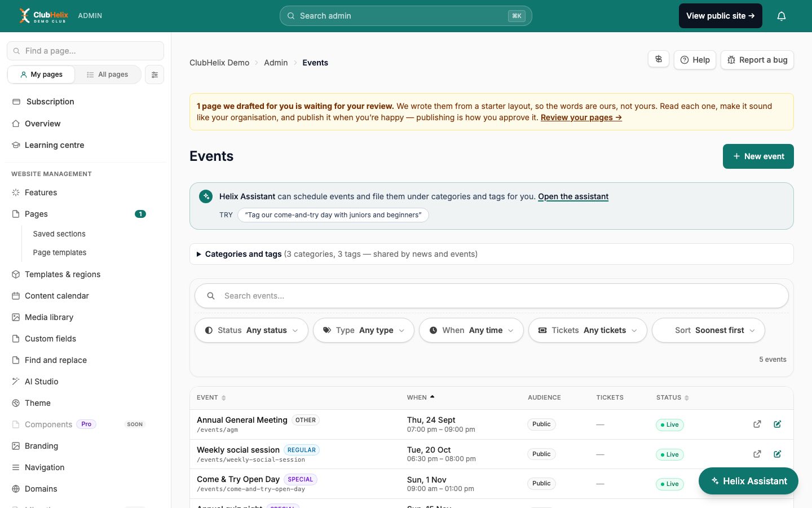This screenshot has height=508, width=812.
Task: Switch to My pages tab
Action: [x=41, y=75]
